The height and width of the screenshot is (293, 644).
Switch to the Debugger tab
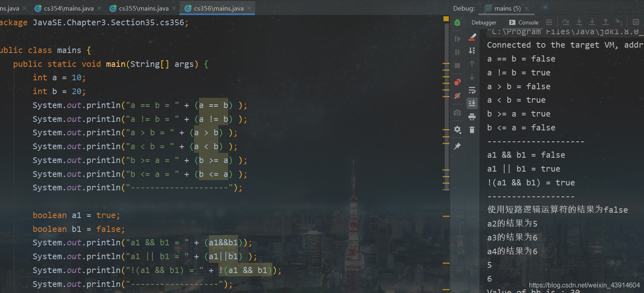484,22
